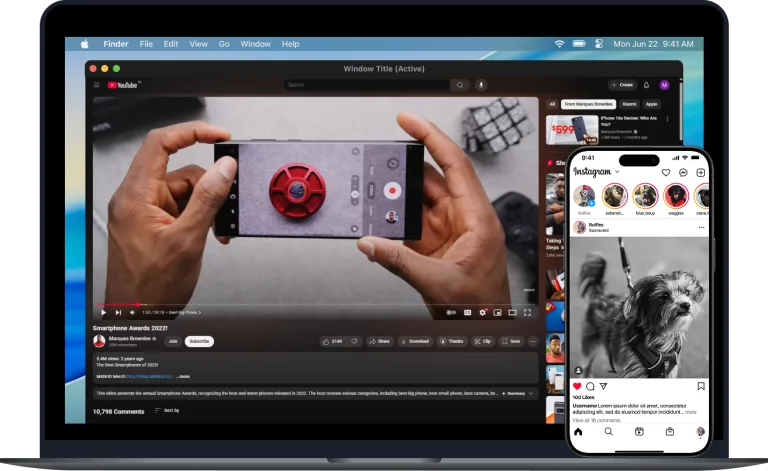Select the Xiaomi filter chip
Image resolution: width=768 pixels, height=471 pixels.
click(x=629, y=104)
